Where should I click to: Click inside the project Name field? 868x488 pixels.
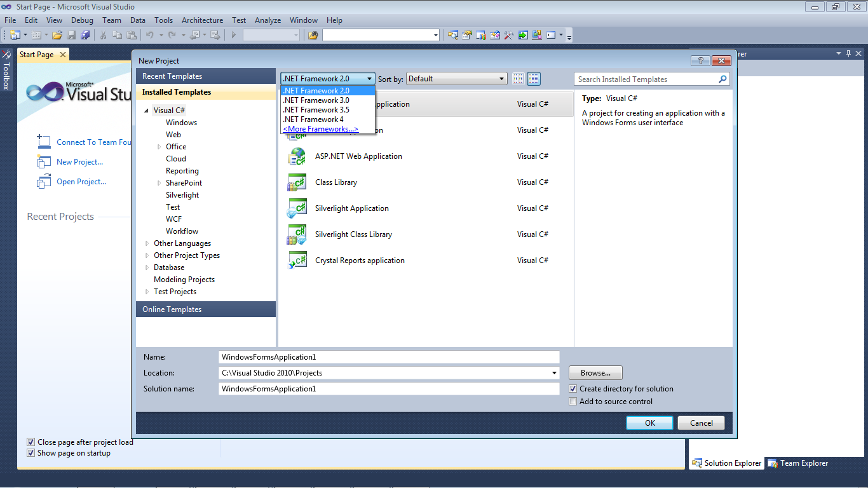coord(389,357)
